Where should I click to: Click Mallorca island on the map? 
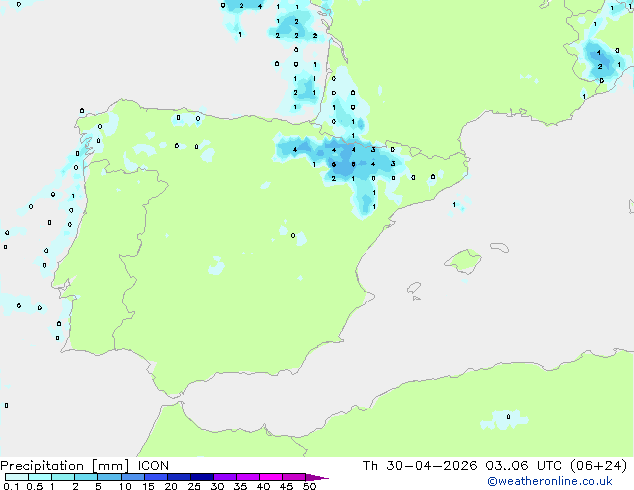point(463,261)
